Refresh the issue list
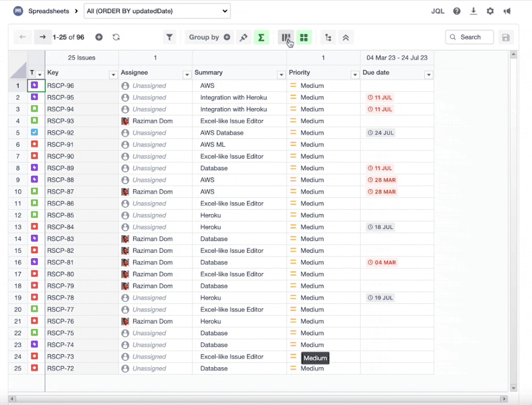532x405 pixels. [x=116, y=37]
